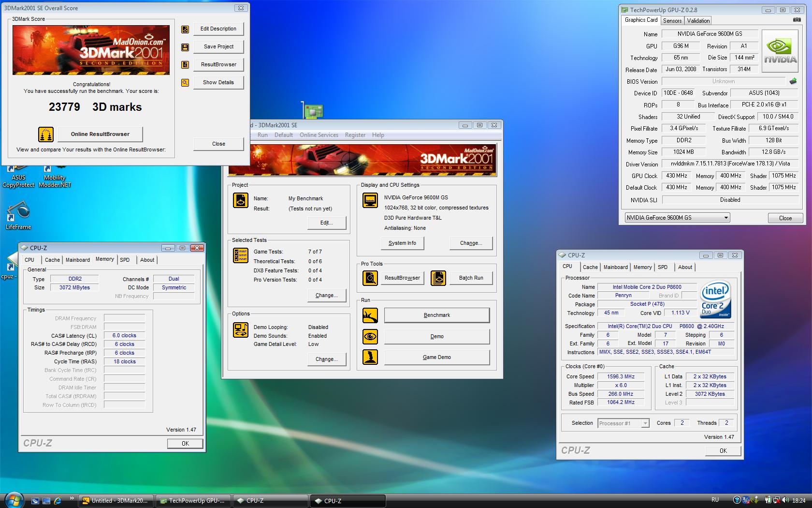Open the Cache tab in left CPU-Z

[52, 260]
